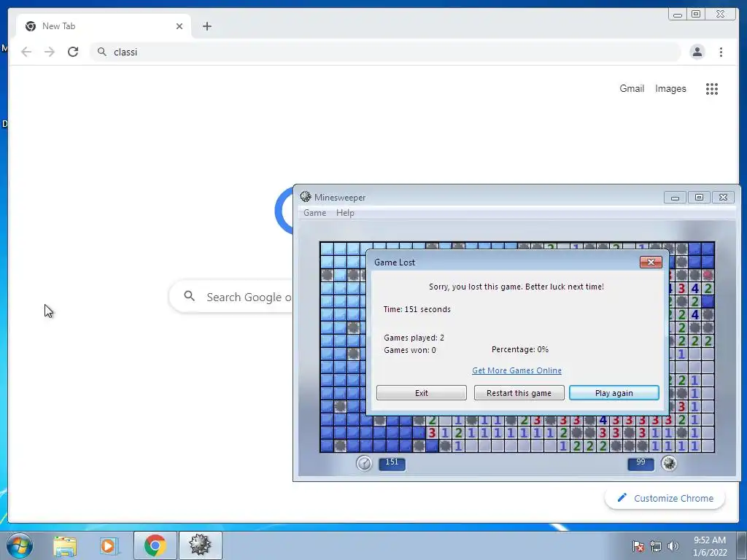
Task: Click network tray icon
Action: (x=656, y=547)
